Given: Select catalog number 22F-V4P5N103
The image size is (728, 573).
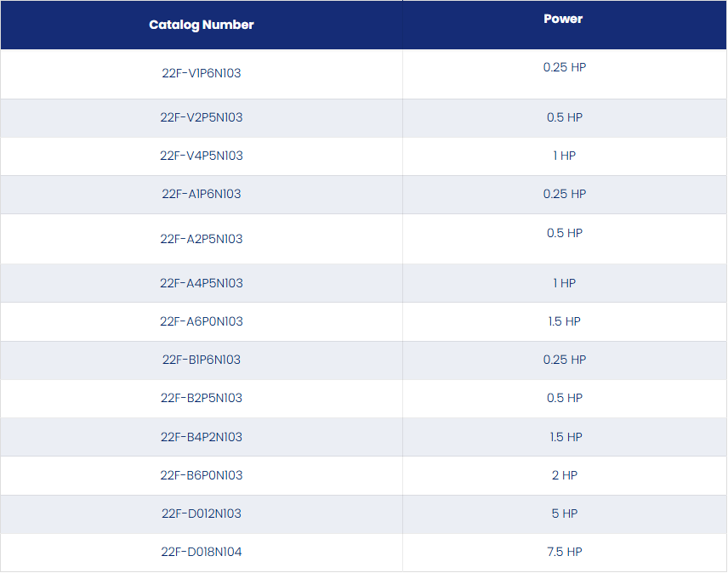Looking at the screenshot, I should (x=201, y=156).
